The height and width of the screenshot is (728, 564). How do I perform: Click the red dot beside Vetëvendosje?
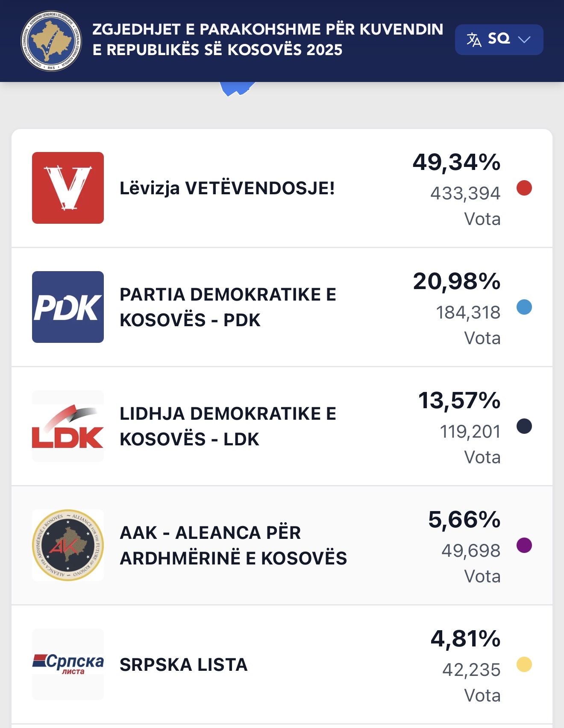tap(524, 188)
